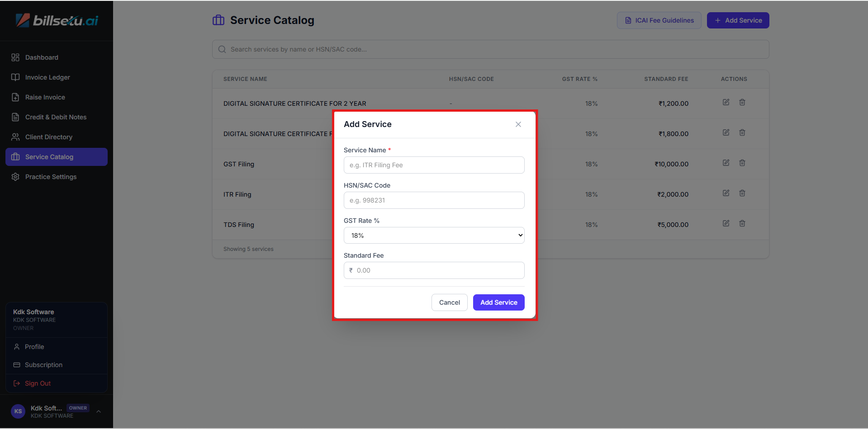Screen dimensions: 868x429
Task: Open Practice Settings page
Action: click(51, 177)
